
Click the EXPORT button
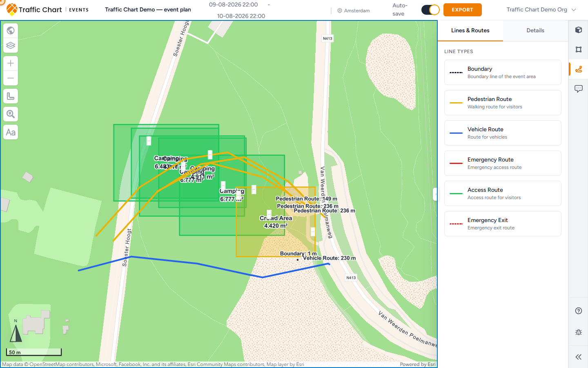(463, 10)
